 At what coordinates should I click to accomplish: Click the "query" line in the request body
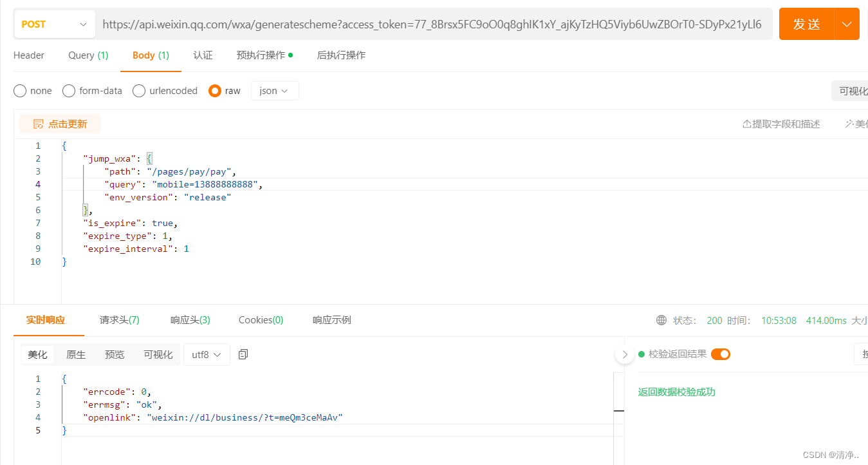click(183, 184)
